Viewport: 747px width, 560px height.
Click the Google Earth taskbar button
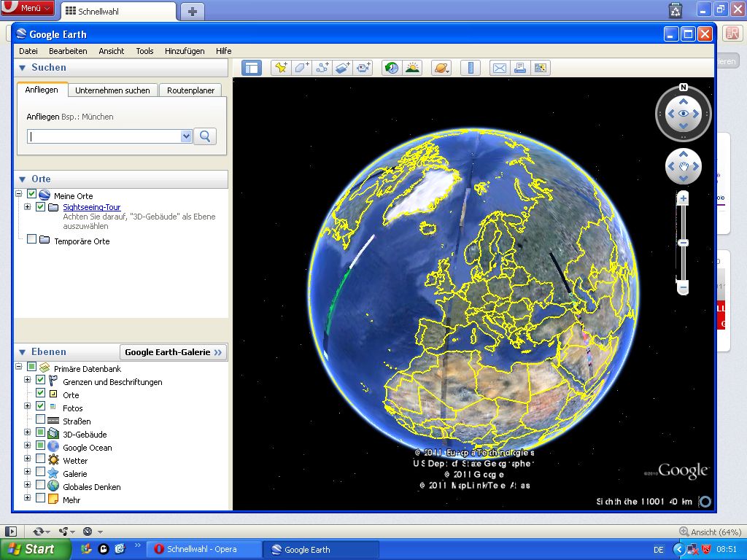pyautogui.click(x=321, y=549)
